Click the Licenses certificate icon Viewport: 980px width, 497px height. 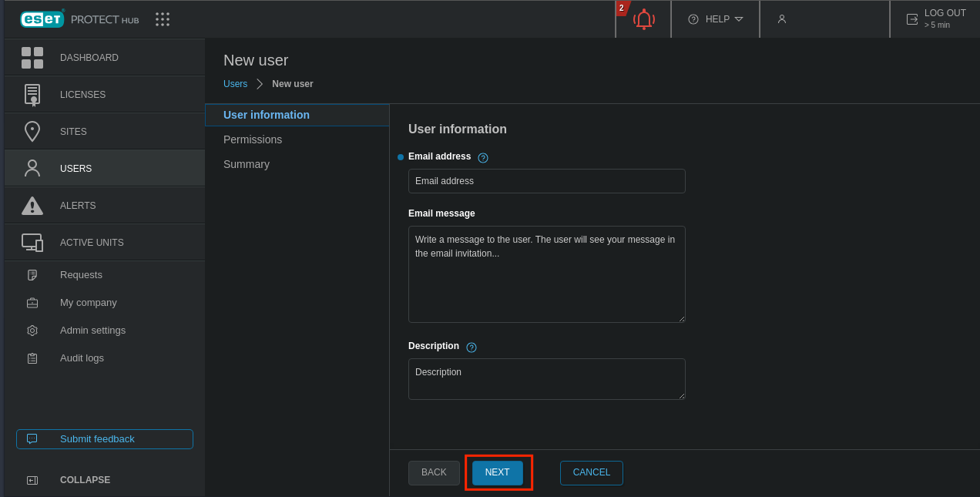click(32, 95)
